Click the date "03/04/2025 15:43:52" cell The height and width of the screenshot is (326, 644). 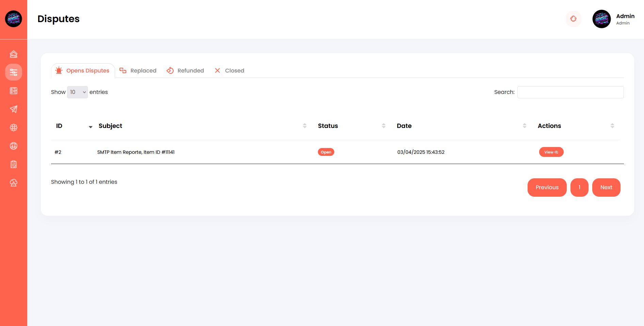[421, 152]
